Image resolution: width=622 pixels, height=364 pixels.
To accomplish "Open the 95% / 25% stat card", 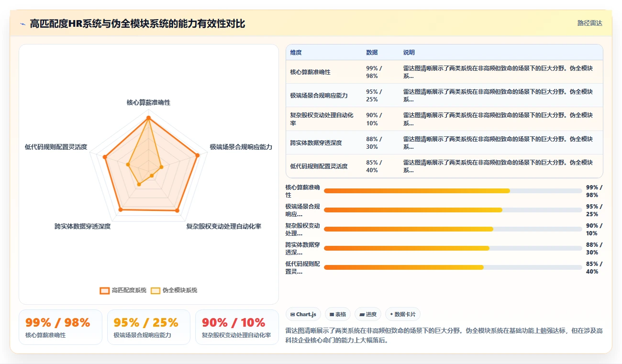I will tap(148, 327).
